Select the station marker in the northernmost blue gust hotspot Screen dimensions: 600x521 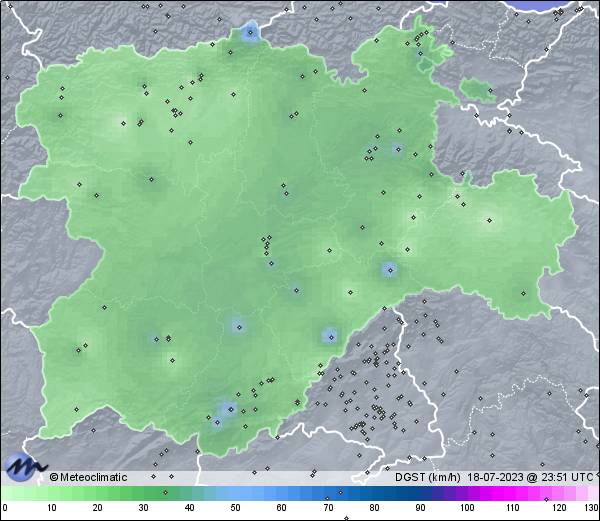[251, 33]
